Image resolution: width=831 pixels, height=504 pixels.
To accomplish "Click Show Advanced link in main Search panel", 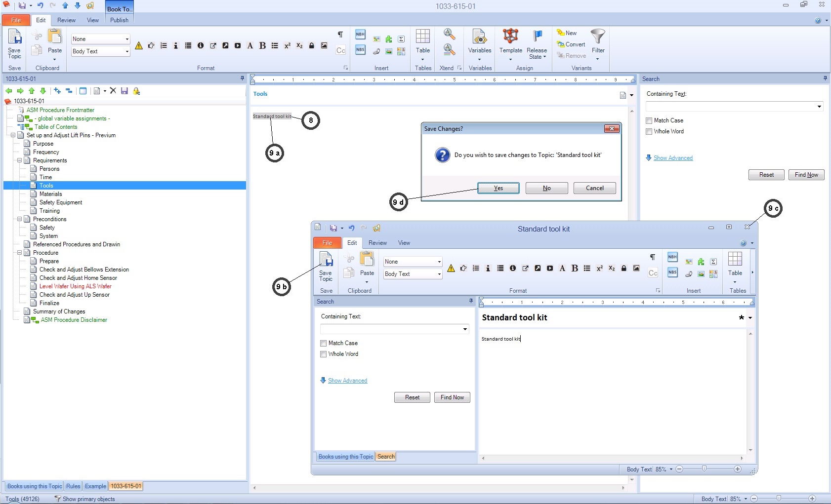I will click(673, 158).
